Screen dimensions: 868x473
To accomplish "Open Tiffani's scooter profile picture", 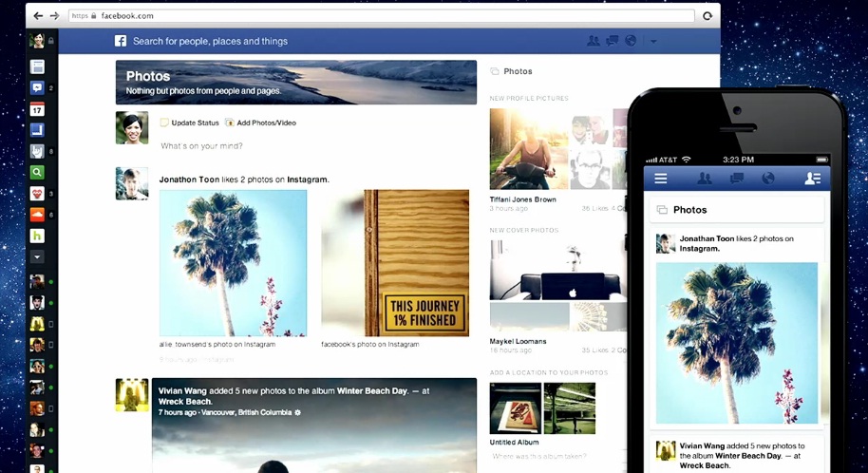I will [529, 149].
